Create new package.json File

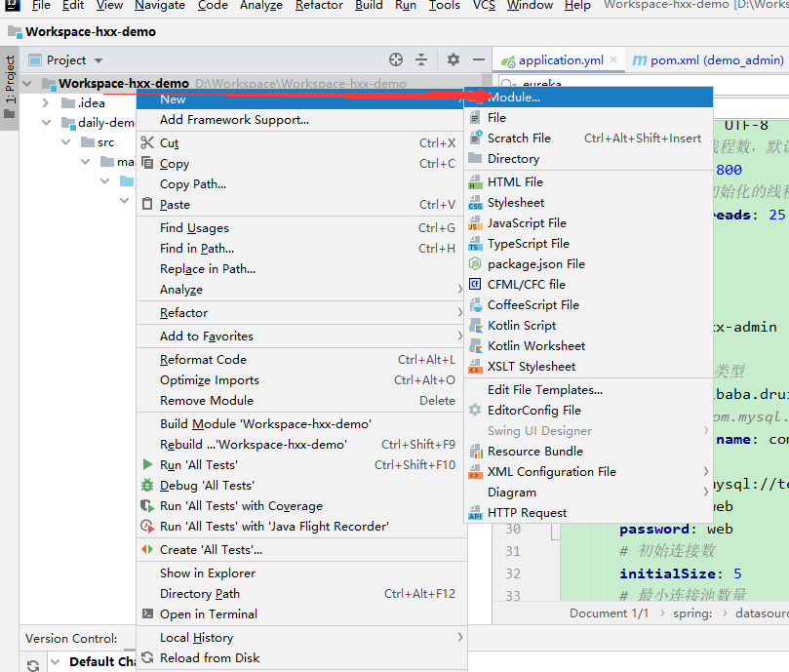[x=589, y=263]
